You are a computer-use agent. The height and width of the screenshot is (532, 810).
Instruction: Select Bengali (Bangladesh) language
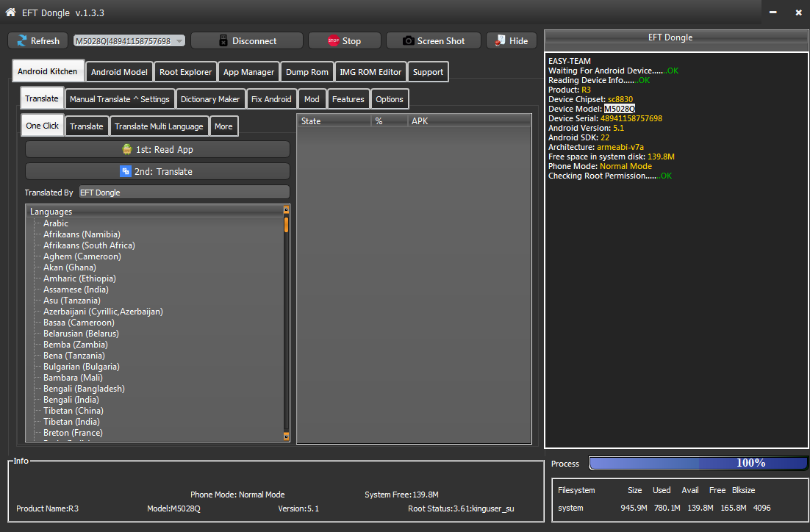coord(84,389)
